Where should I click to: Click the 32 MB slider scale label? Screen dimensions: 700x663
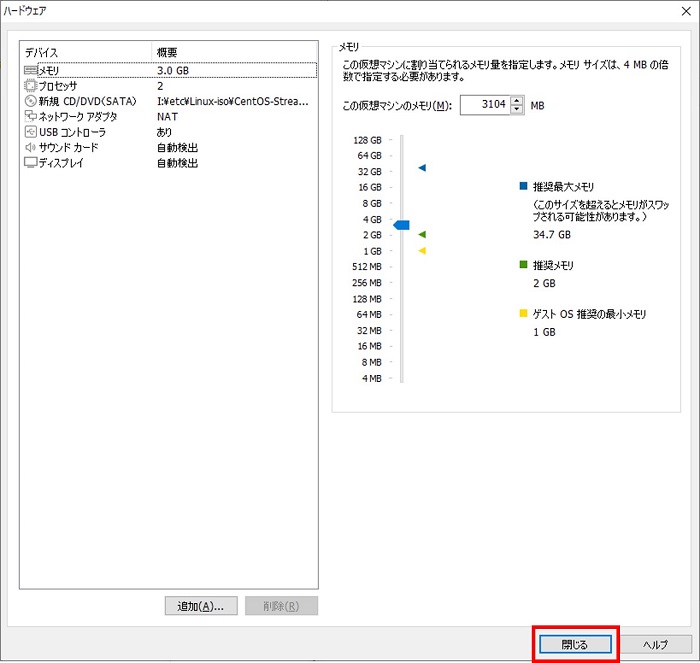369,330
